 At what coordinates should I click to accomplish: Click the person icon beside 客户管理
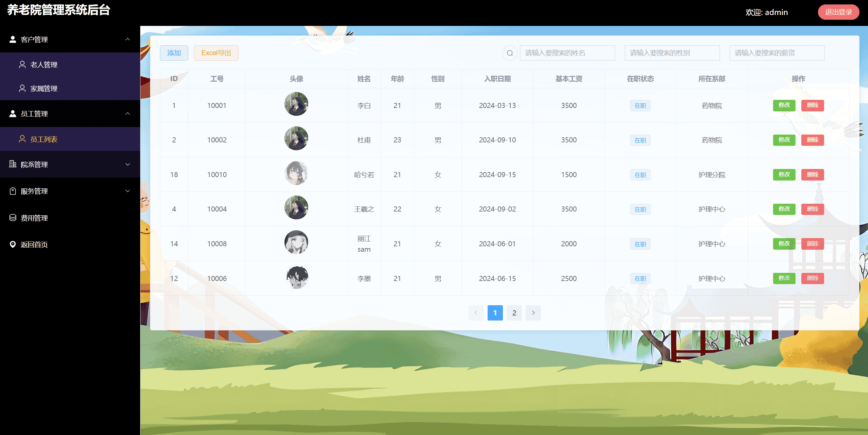13,40
